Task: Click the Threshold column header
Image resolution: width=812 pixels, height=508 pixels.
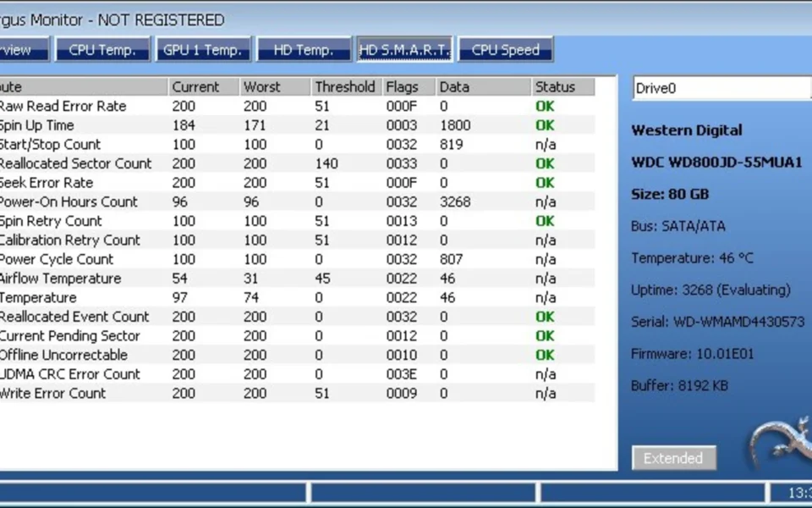Action: pyautogui.click(x=347, y=86)
